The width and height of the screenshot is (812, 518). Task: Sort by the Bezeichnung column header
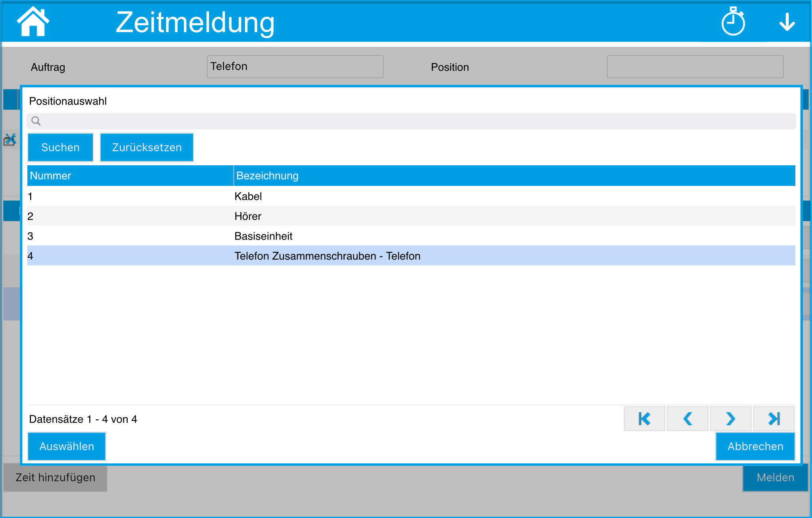(267, 176)
